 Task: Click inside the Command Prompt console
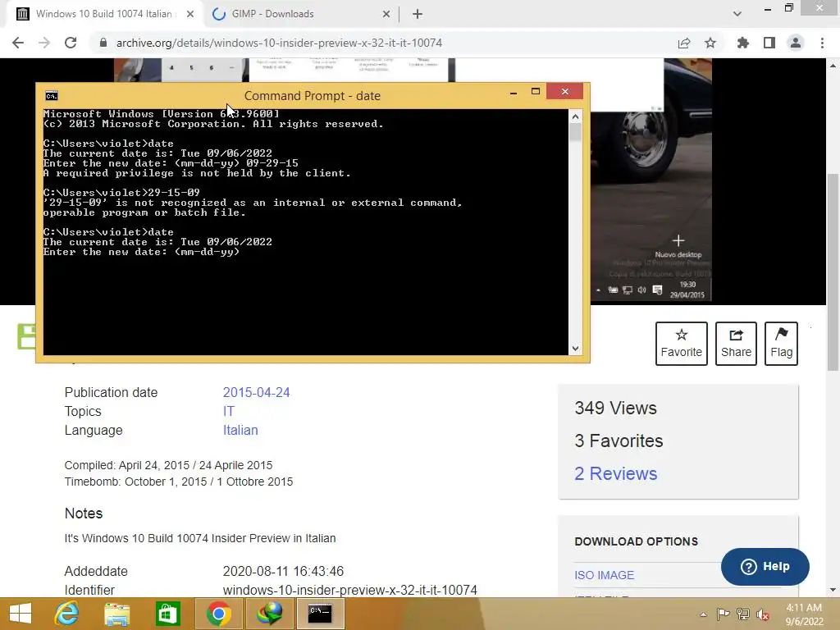pyautogui.click(x=305, y=232)
